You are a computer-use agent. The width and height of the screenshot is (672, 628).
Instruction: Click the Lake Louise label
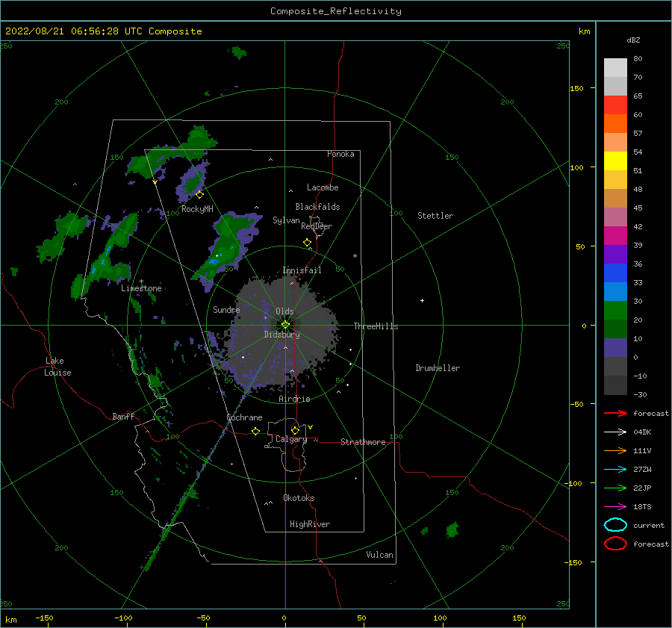coord(57,367)
